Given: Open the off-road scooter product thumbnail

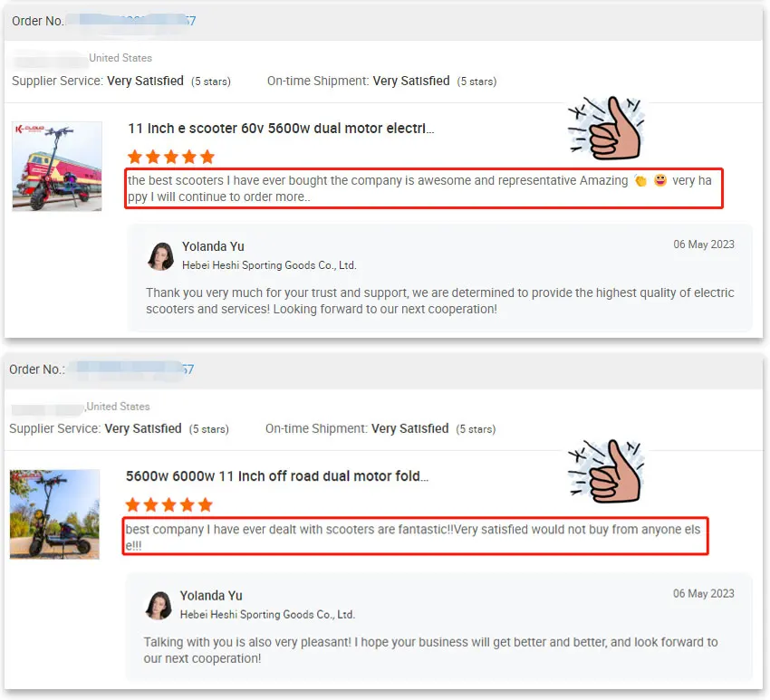Looking at the screenshot, I should coord(54,514).
